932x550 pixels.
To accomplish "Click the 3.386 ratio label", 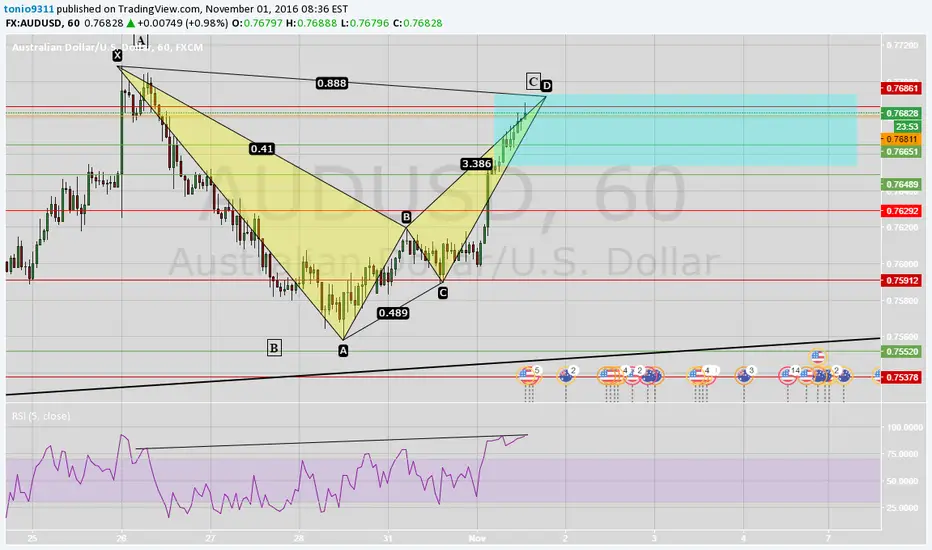I will tap(476, 164).
